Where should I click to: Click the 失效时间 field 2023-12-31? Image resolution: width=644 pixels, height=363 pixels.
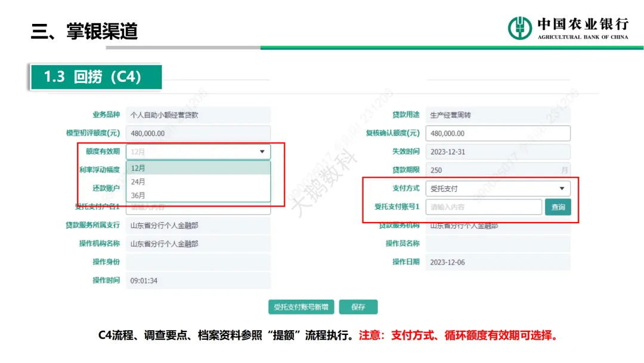pos(497,152)
